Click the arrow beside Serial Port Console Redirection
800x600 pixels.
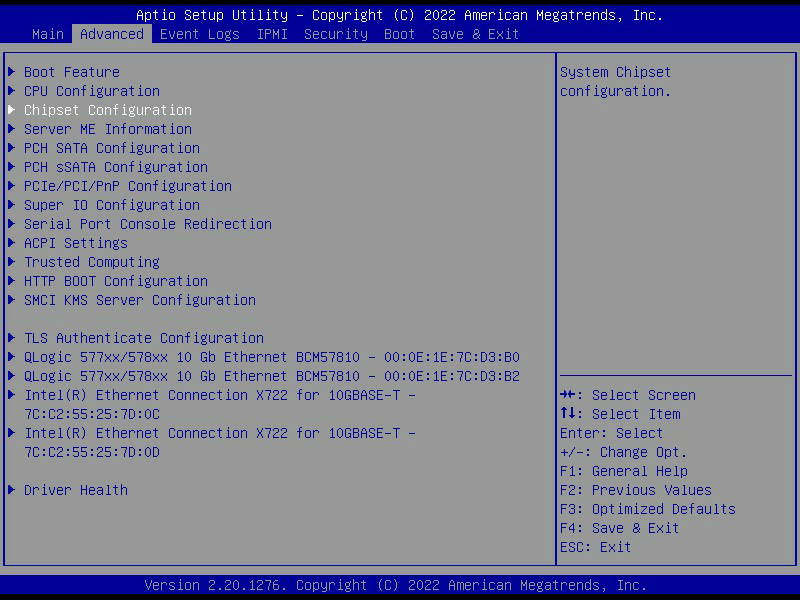[11, 223]
